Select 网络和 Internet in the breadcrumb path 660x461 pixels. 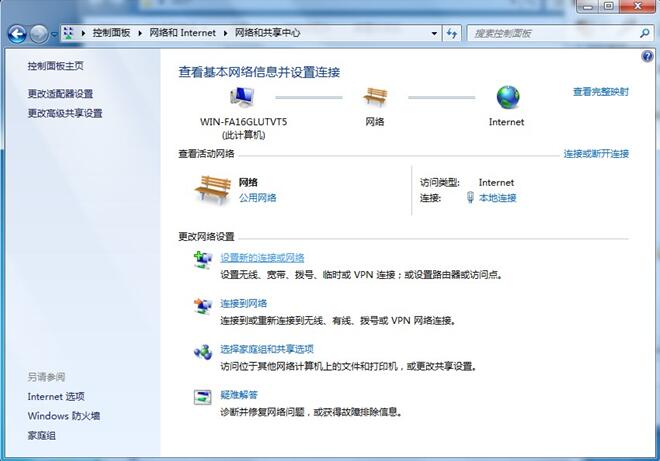183,33
